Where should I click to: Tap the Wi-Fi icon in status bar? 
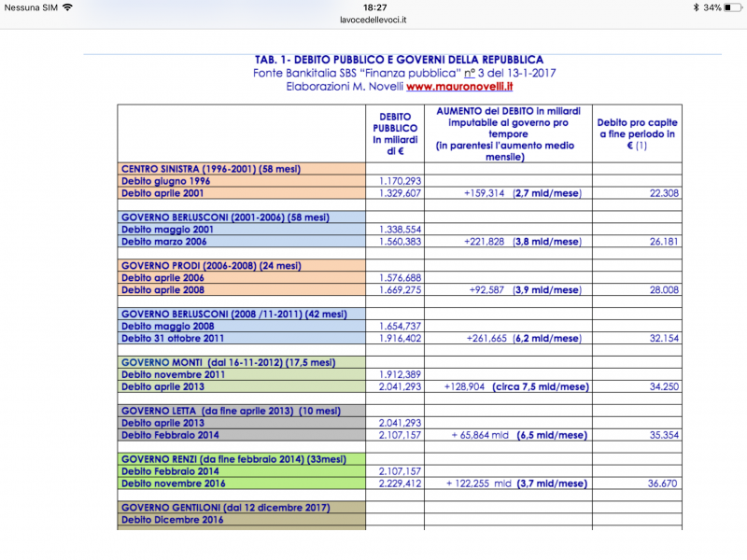click(67, 7)
